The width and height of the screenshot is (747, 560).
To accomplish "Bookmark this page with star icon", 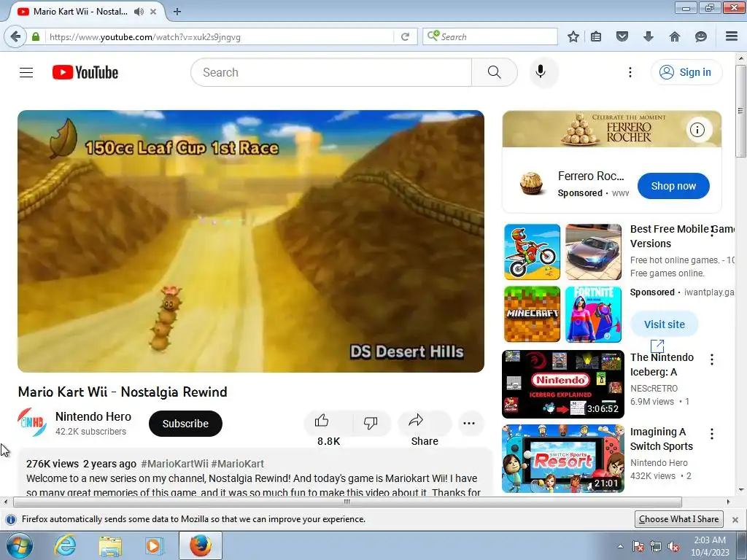I will pyautogui.click(x=573, y=36).
